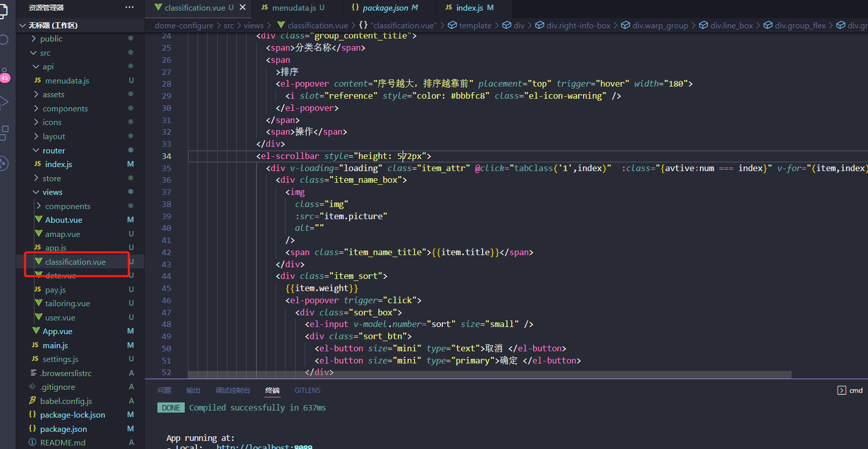Open index.js under router folder
This screenshot has width=868, height=449.
click(x=58, y=164)
